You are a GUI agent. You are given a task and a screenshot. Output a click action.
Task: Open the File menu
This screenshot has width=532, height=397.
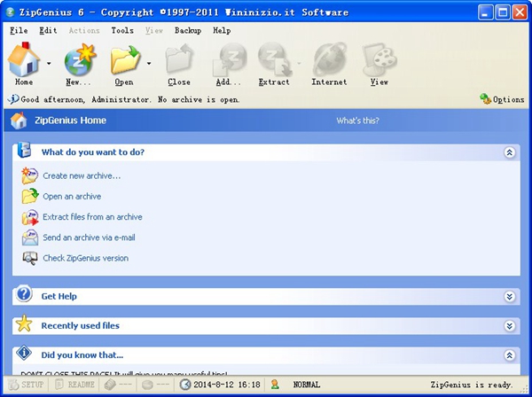click(19, 30)
